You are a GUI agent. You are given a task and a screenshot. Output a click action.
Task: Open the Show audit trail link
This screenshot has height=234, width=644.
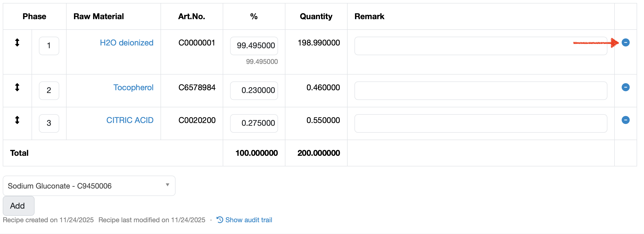249,220
